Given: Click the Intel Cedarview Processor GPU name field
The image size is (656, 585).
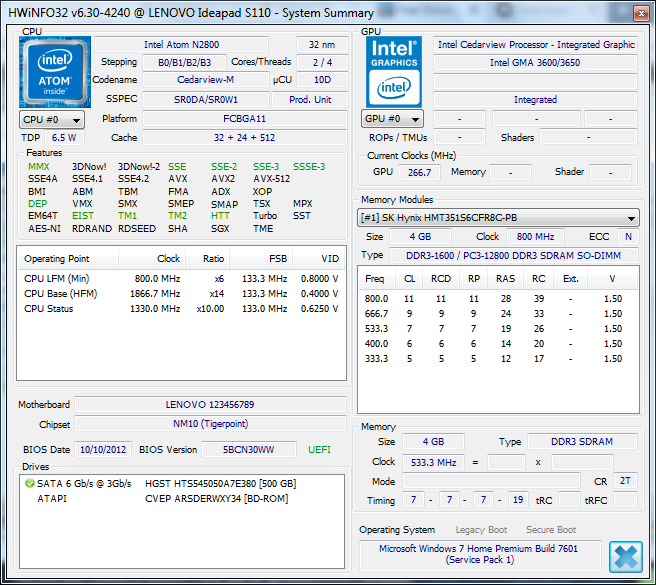Looking at the screenshot, I should (x=536, y=45).
